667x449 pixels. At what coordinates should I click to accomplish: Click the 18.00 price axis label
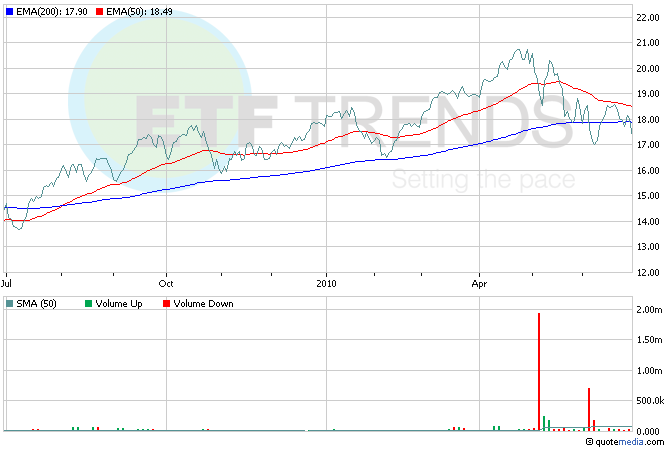(648, 119)
